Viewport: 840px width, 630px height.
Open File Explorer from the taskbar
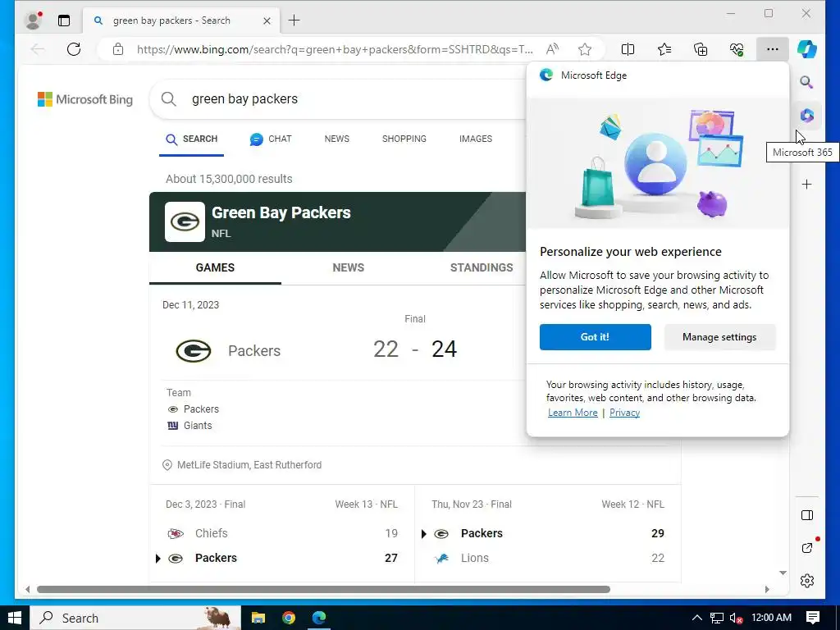click(258, 618)
